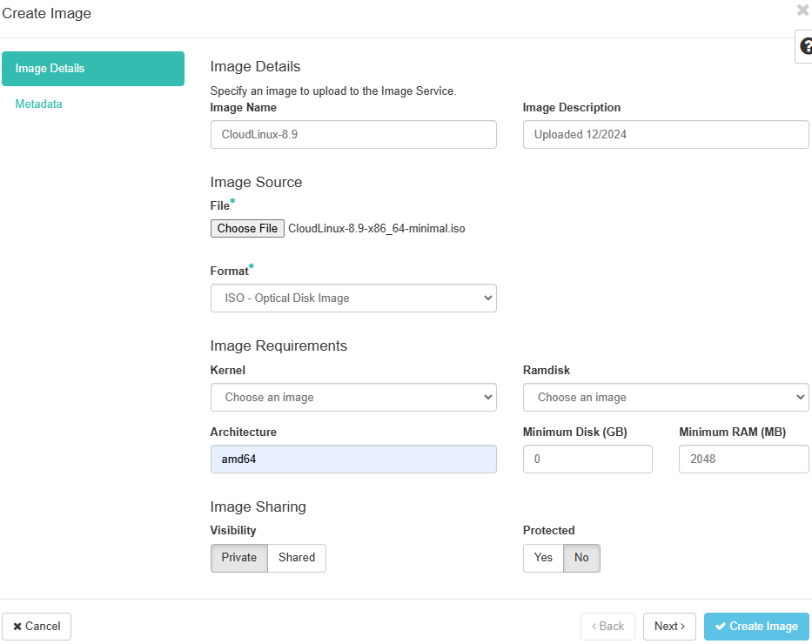Click the Architecture field with amd64

pyautogui.click(x=353, y=460)
